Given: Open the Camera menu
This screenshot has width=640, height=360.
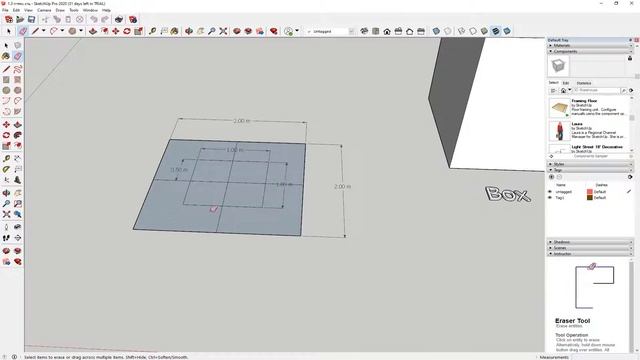Looking at the screenshot, I should tap(44, 10).
